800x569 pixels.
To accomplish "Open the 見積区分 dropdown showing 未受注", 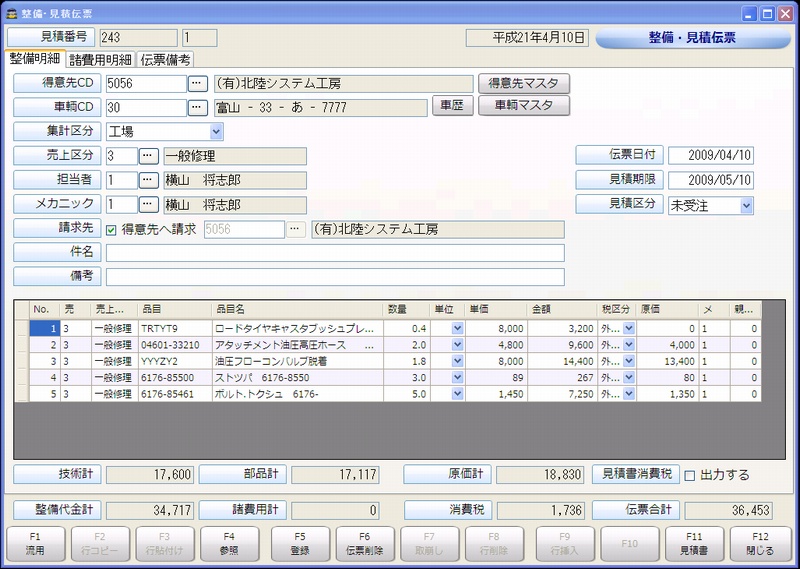I will coord(746,205).
